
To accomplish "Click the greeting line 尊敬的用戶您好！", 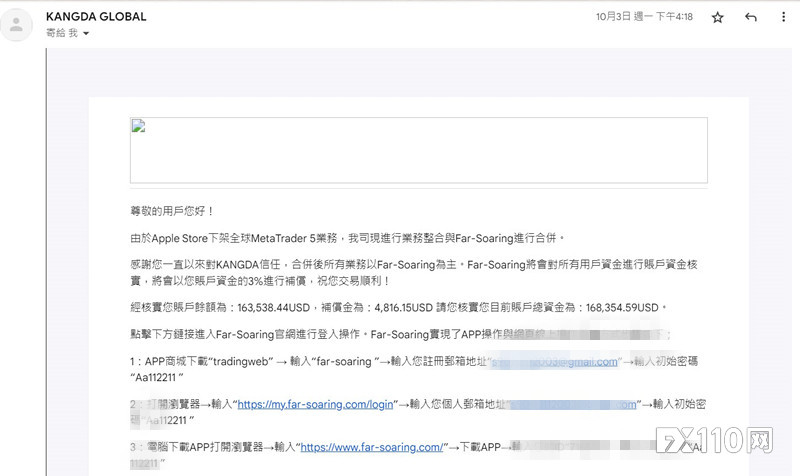I will point(172,211).
